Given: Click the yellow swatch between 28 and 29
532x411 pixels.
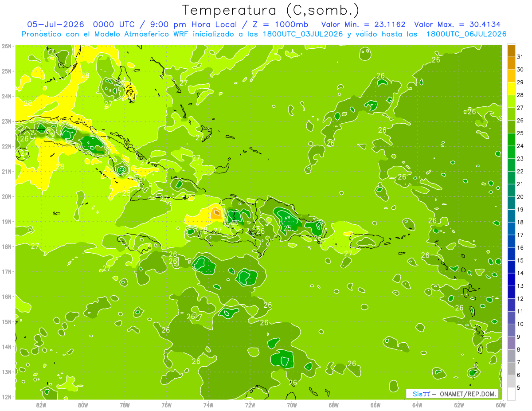Looking at the screenshot, I should click(x=511, y=89).
